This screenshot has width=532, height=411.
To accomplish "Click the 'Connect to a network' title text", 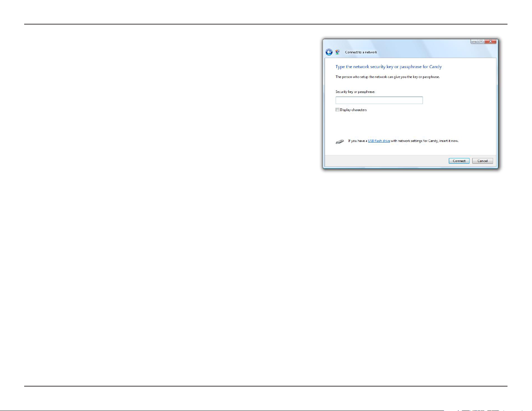I will click(361, 52).
